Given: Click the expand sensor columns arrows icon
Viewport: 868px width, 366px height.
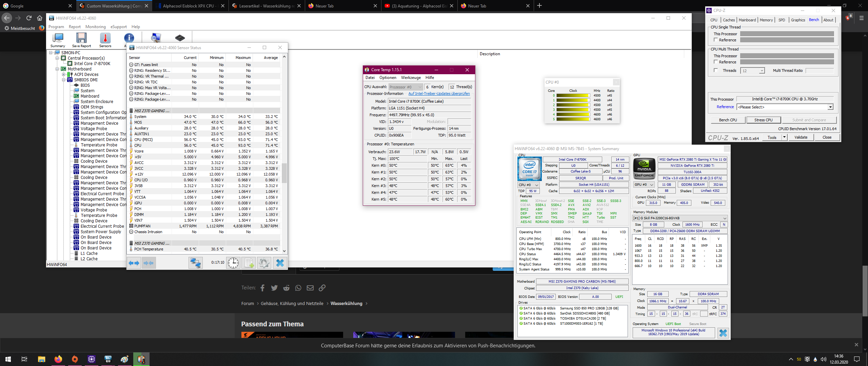Looking at the screenshot, I should tap(134, 263).
